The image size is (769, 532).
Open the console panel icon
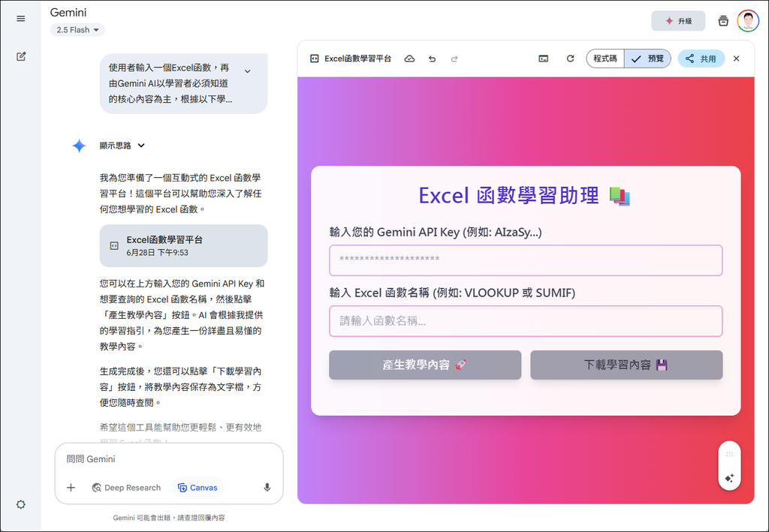pos(544,59)
